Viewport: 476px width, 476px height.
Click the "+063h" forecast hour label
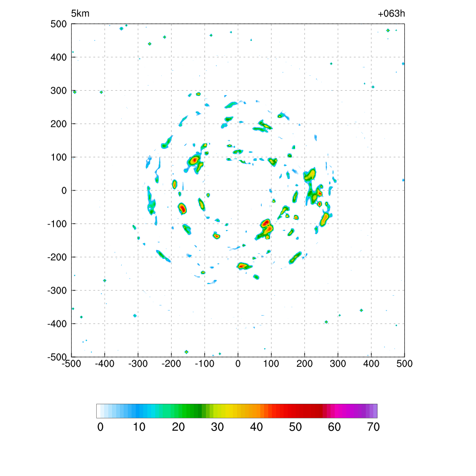(x=391, y=13)
